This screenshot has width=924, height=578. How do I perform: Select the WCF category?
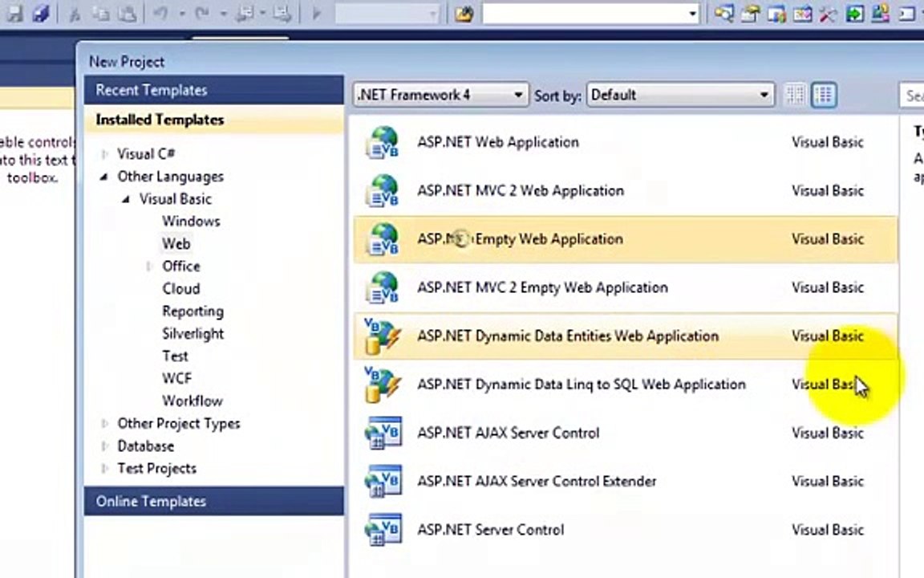[x=176, y=379]
